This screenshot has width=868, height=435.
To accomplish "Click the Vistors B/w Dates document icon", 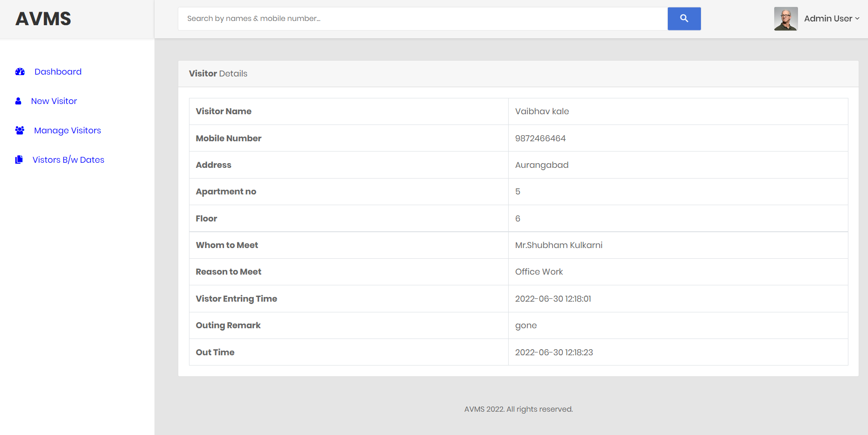I will (19, 159).
